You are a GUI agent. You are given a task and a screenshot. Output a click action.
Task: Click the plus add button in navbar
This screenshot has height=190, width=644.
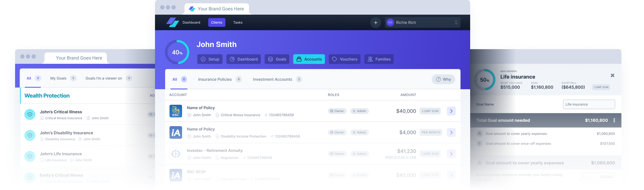point(375,22)
